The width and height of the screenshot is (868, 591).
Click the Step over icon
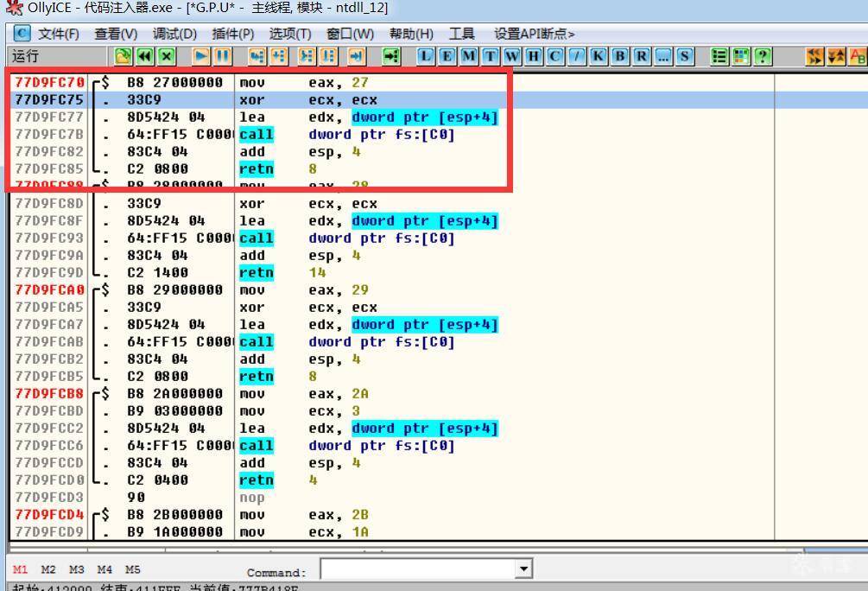279,56
